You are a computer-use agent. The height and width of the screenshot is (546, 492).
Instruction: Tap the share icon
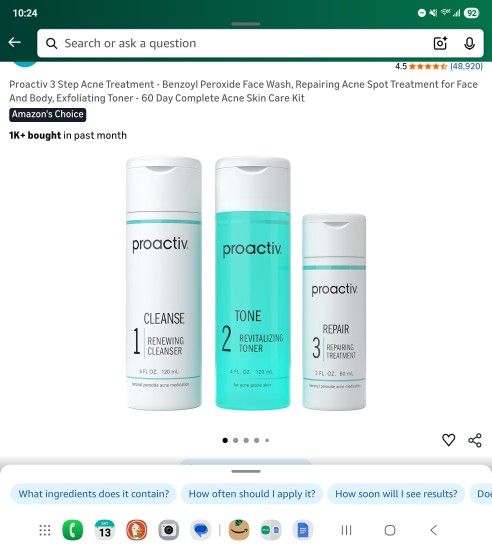(x=475, y=440)
